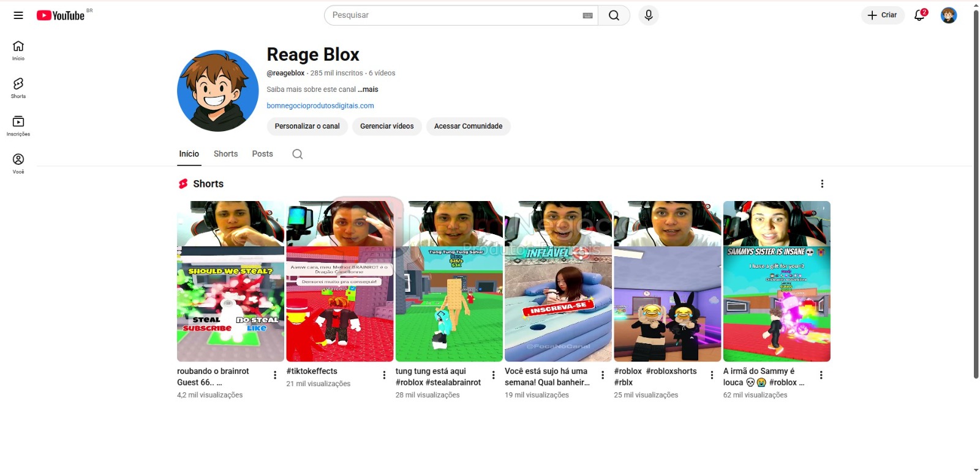Screen dimensions: 980x475
Task: Open account avatar menu
Action: 949,15
